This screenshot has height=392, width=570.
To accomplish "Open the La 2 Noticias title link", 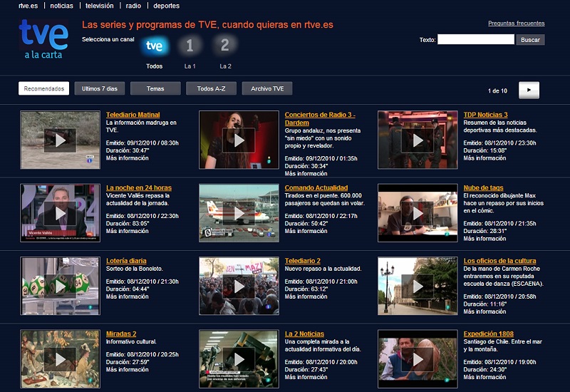I will click(304, 334).
